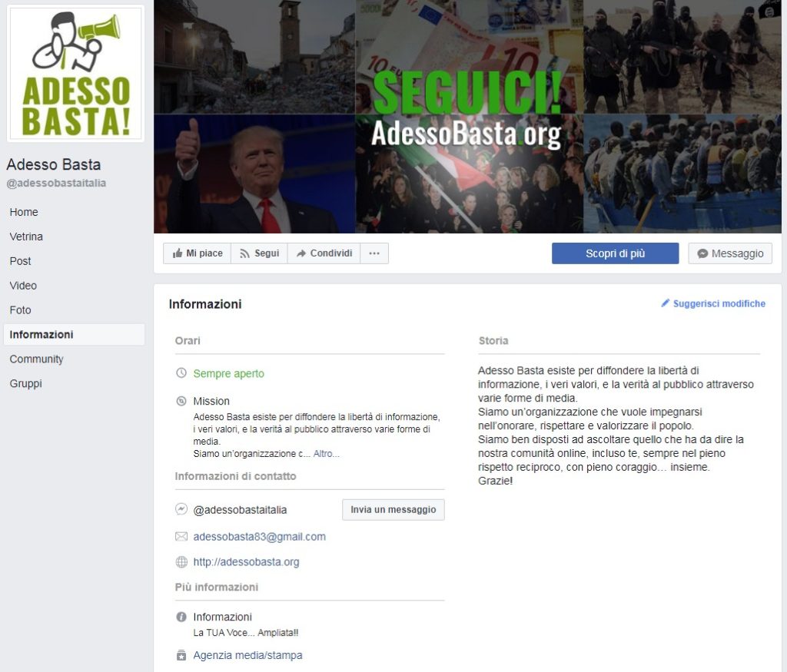Screen dimensions: 787x672
Task: Click the Scopri di più button
Action: coord(616,253)
